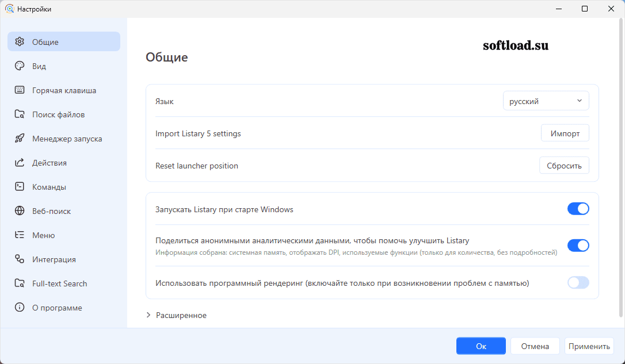Enable программный рендеринг switch

point(578,282)
